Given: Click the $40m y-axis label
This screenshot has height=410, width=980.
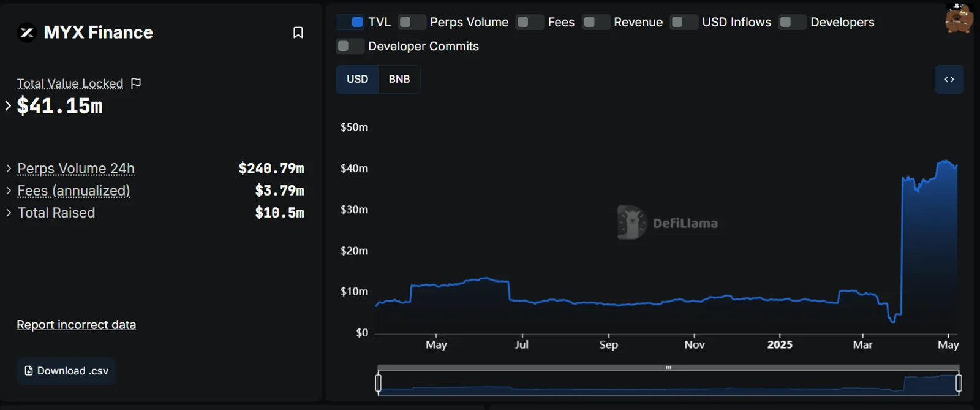Looking at the screenshot, I should click(354, 168).
